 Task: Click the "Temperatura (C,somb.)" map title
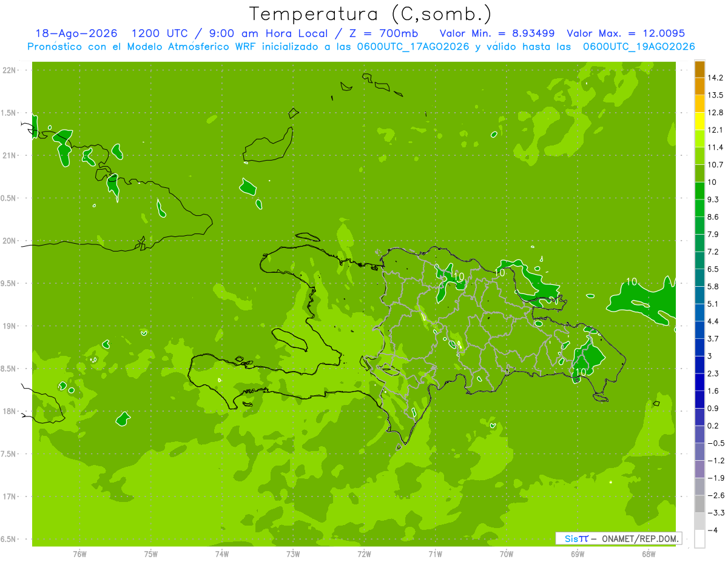click(x=370, y=14)
